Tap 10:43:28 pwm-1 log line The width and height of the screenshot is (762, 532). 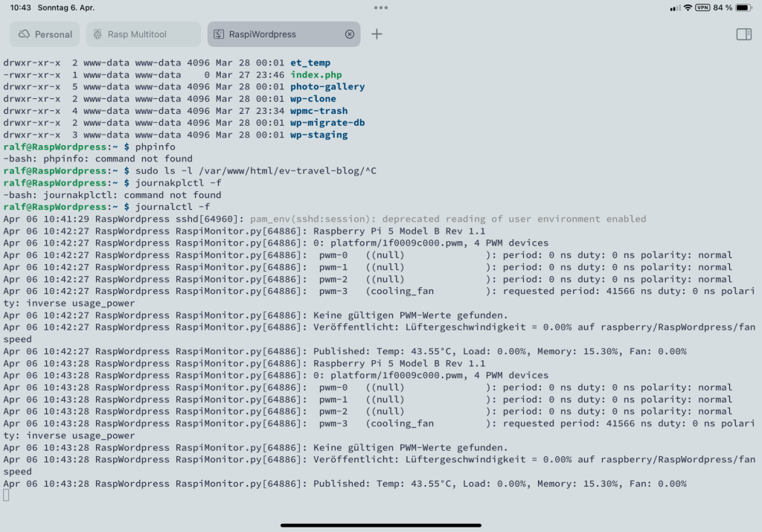click(368, 400)
